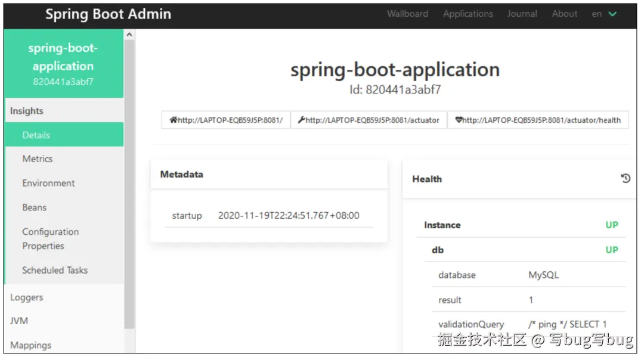Click the sidebar scrollbar up arrow
644x360 pixels.
129,34
